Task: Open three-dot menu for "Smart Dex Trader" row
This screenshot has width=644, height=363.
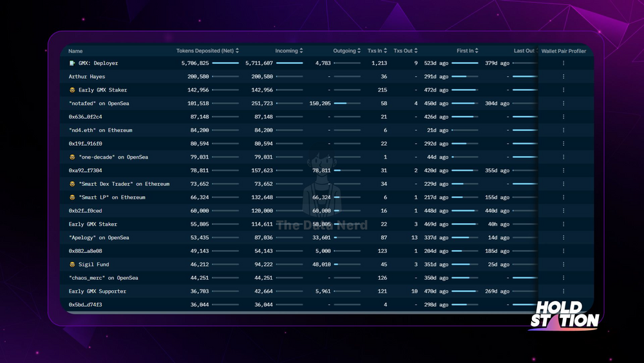Action: pyautogui.click(x=563, y=184)
